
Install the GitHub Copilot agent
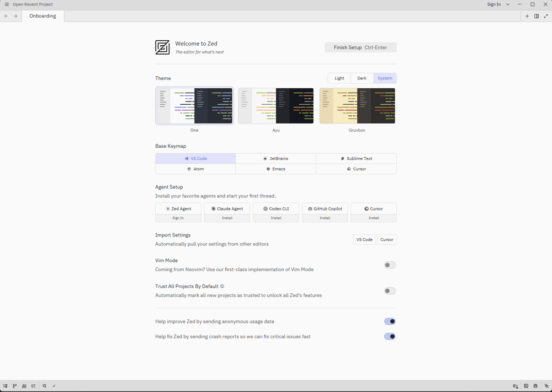[325, 218]
